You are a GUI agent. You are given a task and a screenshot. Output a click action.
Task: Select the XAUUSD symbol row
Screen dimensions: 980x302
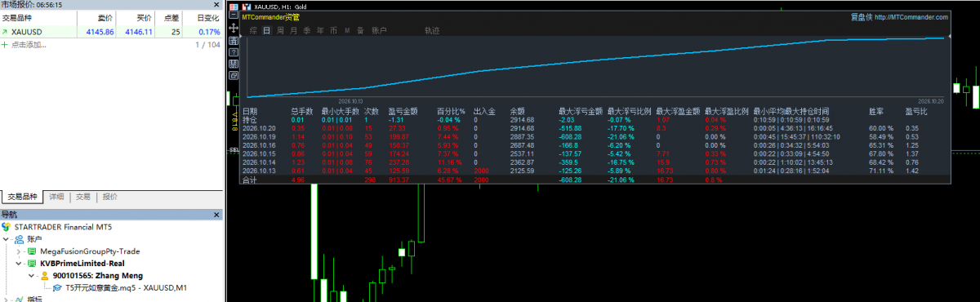(x=111, y=32)
